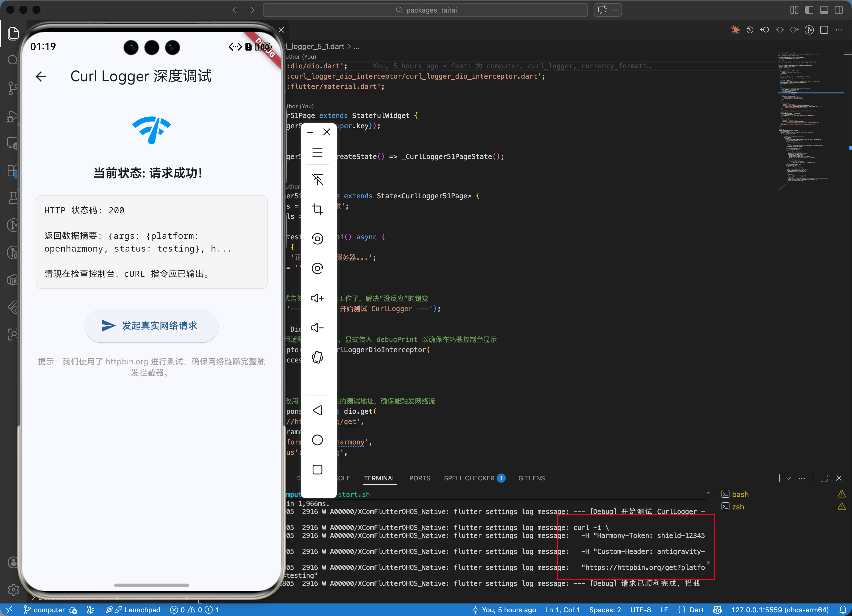Image resolution: width=852 pixels, height=616 pixels.
Task: Open Explorer files icon in activity bar
Action: click(13, 33)
